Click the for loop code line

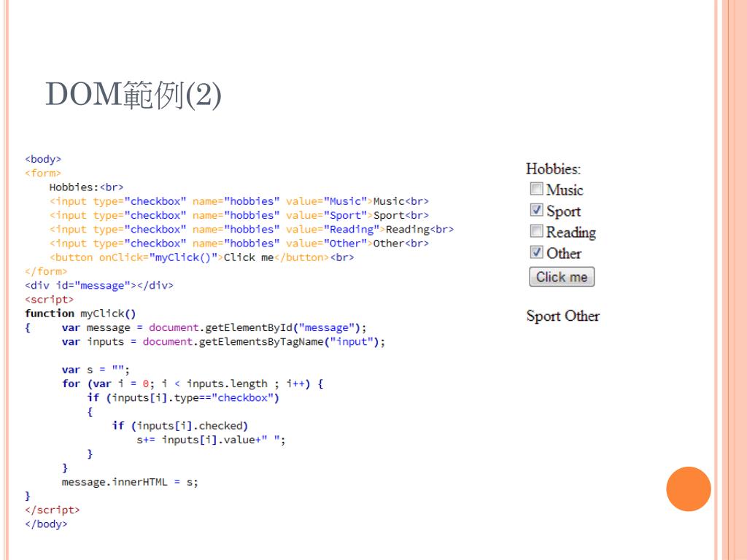(x=193, y=384)
